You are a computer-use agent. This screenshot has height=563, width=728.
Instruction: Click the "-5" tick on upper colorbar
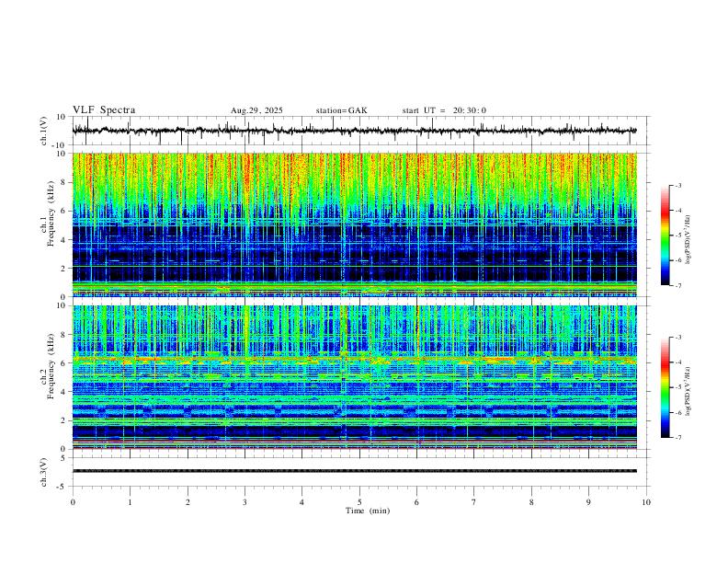coord(678,236)
